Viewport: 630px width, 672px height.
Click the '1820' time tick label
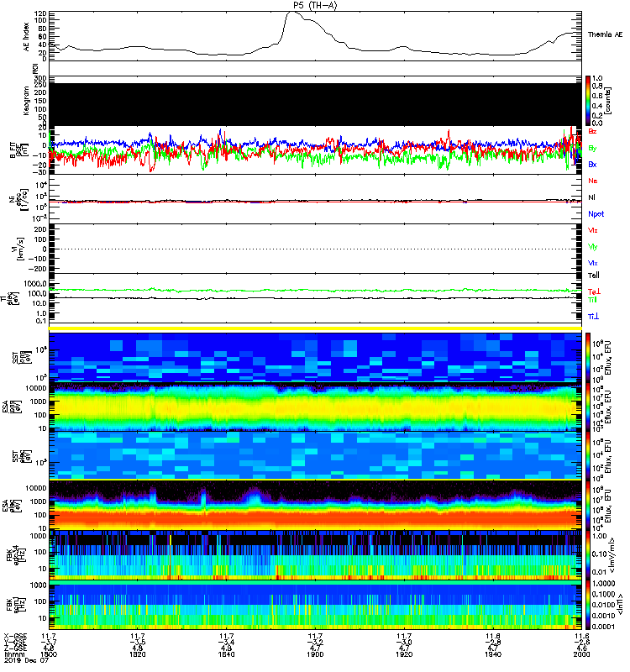[137, 654]
